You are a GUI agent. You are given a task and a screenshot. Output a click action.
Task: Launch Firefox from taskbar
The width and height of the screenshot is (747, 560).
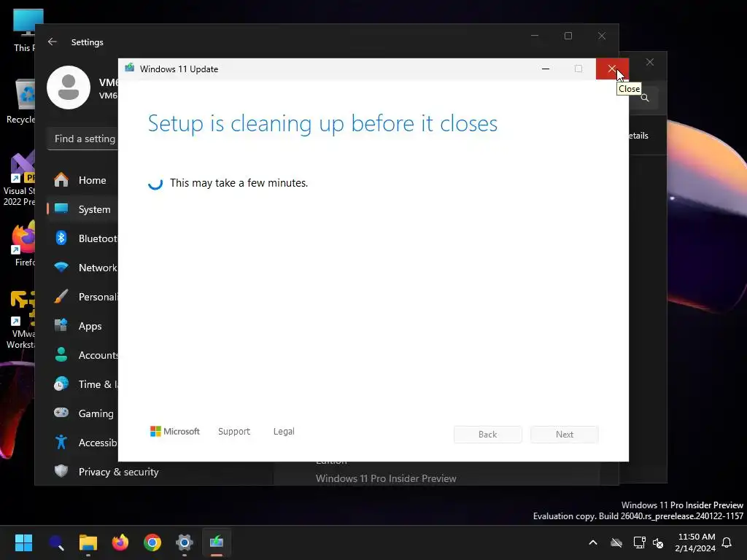click(x=120, y=542)
